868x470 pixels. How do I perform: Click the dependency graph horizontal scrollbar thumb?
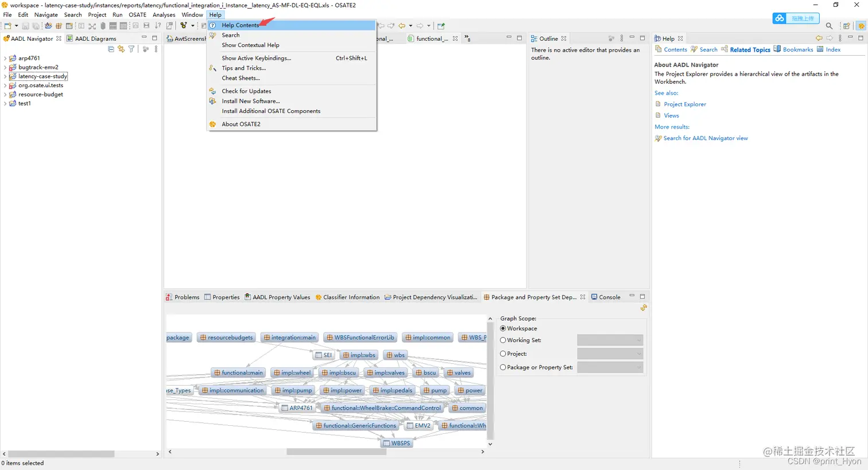click(336, 452)
